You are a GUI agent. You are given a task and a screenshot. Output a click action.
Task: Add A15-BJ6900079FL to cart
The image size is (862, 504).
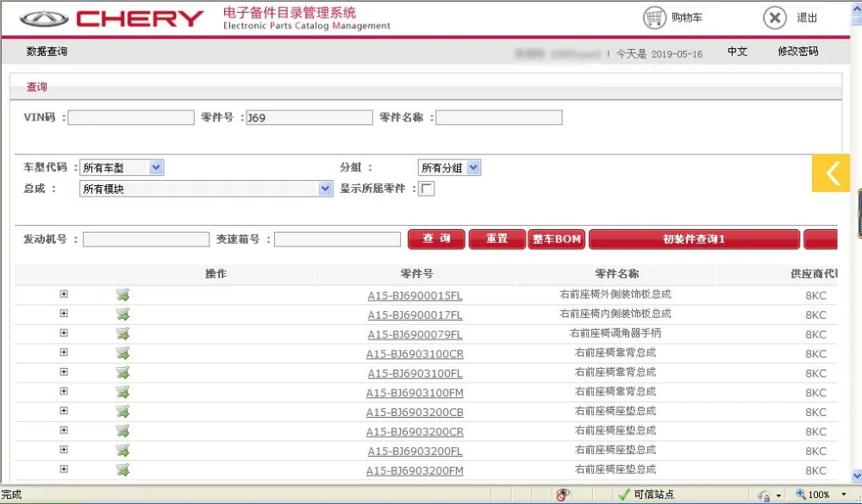122,333
